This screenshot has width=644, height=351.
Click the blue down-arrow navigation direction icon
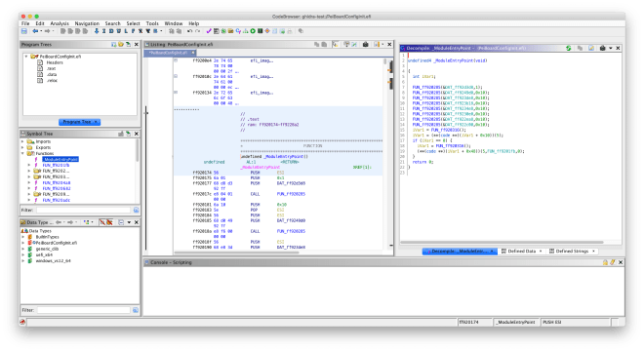[97, 31]
